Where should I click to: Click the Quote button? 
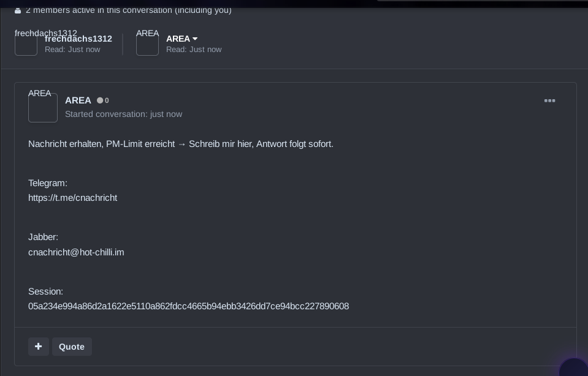pyautogui.click(x=72, y=347)
